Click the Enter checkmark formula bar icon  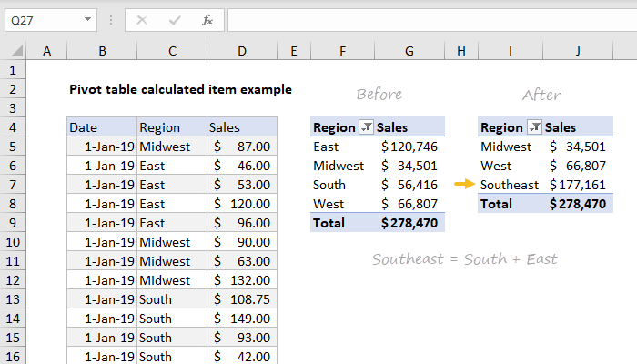175,20
